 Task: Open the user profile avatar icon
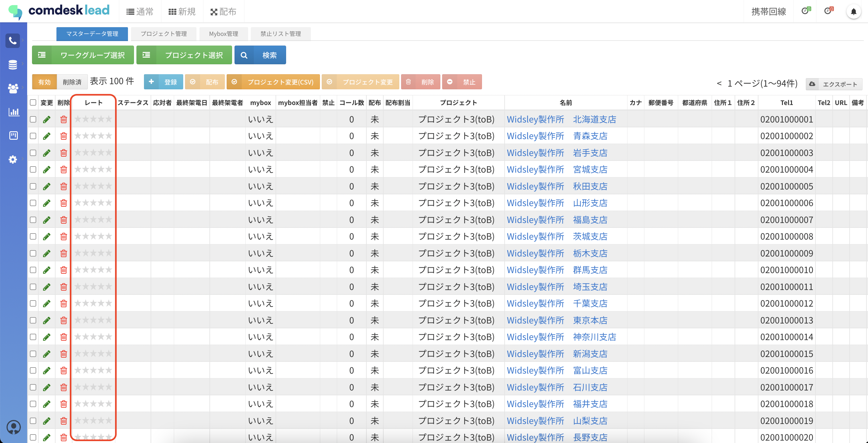click(14, 427)
